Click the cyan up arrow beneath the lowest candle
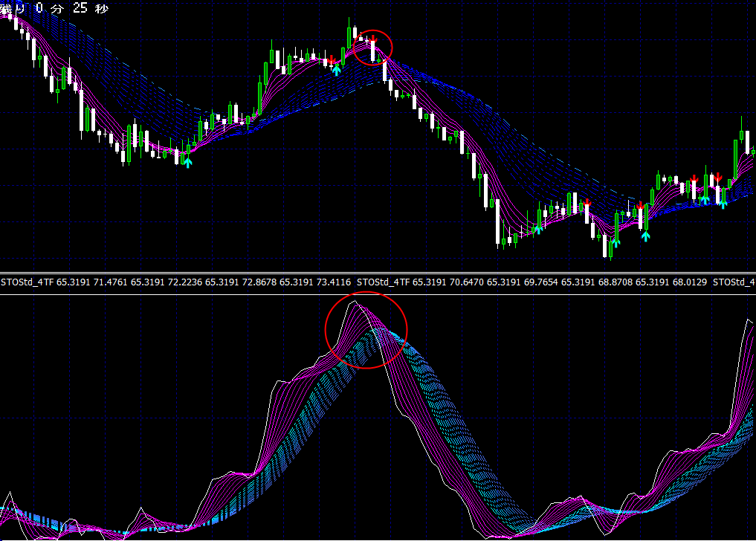 tap(616, 242)
